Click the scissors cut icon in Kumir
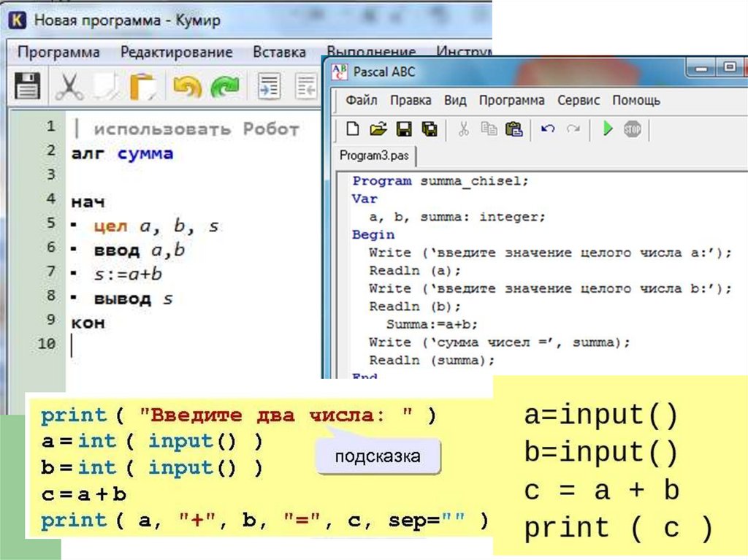This screenshot has width=748, height=560. pyautogui.click(x=69, y=86)
